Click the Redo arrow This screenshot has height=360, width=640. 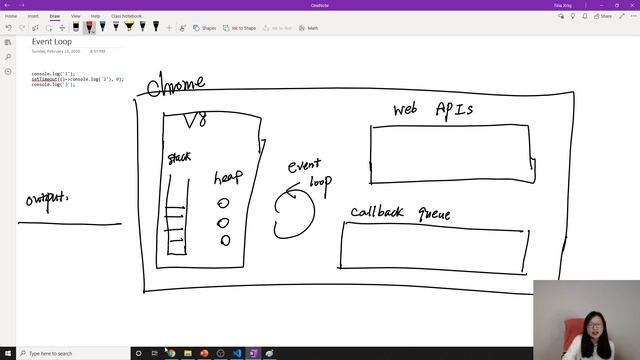click(22, 28)
